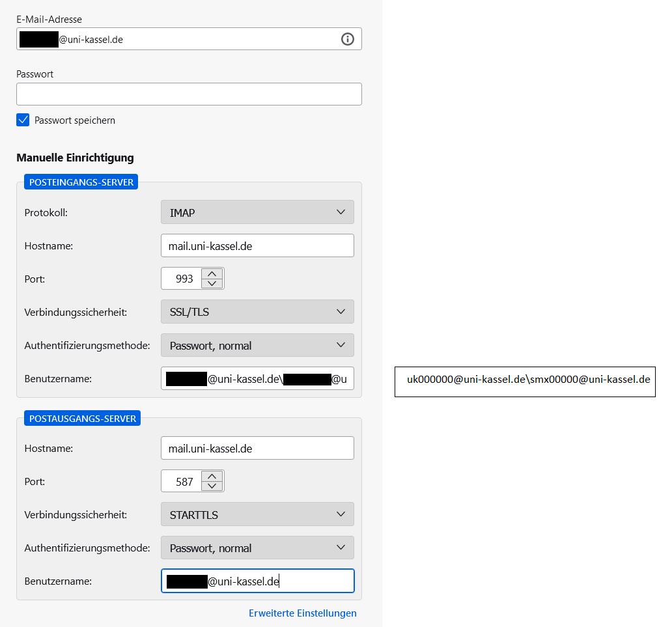Click the outgoing server Hostname field
The height and width of the screenshot is (627, 672).
[x=257, y=448]
